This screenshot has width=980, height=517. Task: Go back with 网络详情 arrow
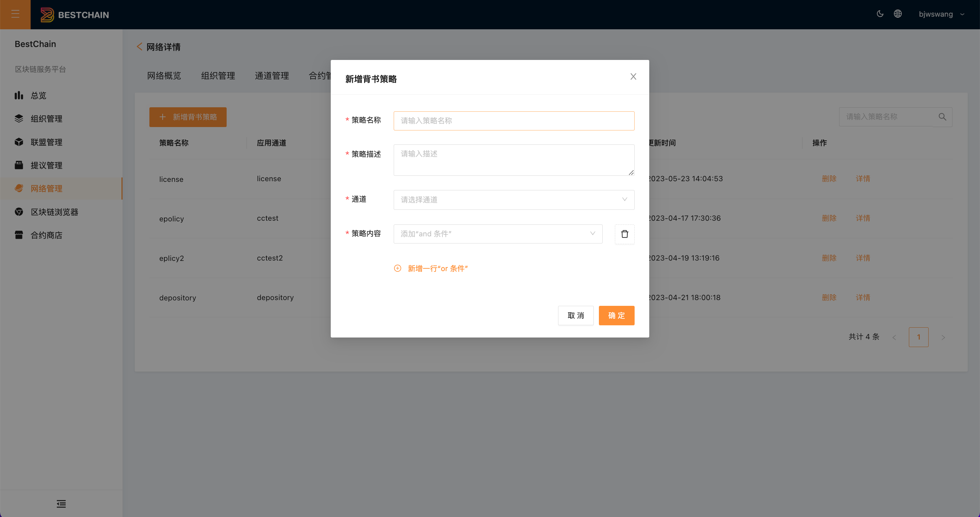(139, 47)
